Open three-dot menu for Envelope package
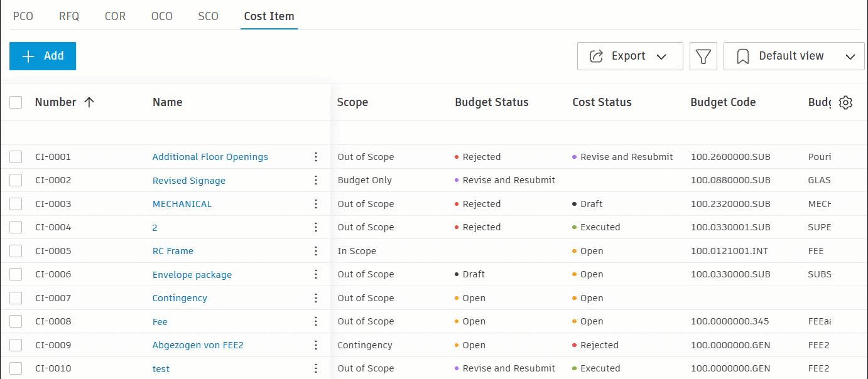868x379 pixels. (316, 275)
